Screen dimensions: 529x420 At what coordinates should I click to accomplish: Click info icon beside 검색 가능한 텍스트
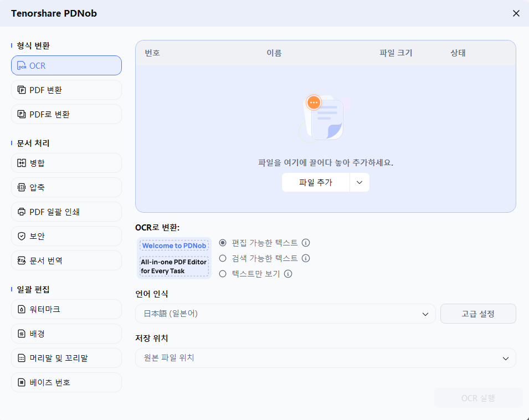click(306, 258)
